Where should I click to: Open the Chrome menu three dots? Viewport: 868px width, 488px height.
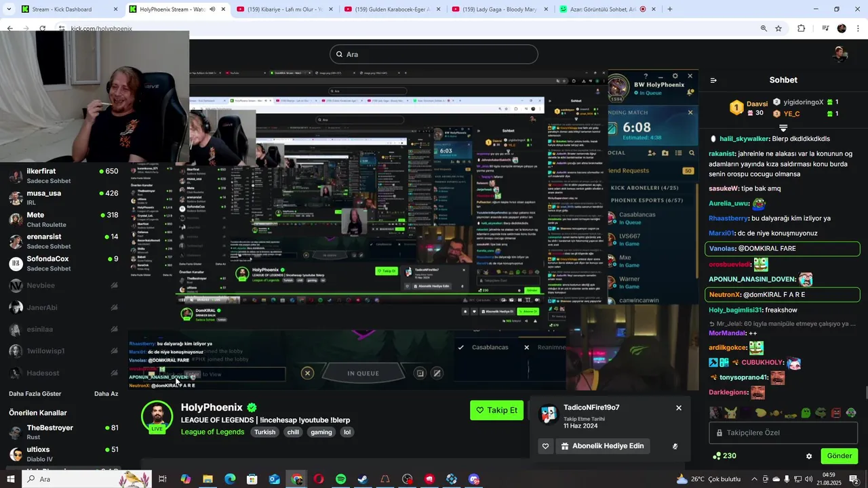click(859, 28)
